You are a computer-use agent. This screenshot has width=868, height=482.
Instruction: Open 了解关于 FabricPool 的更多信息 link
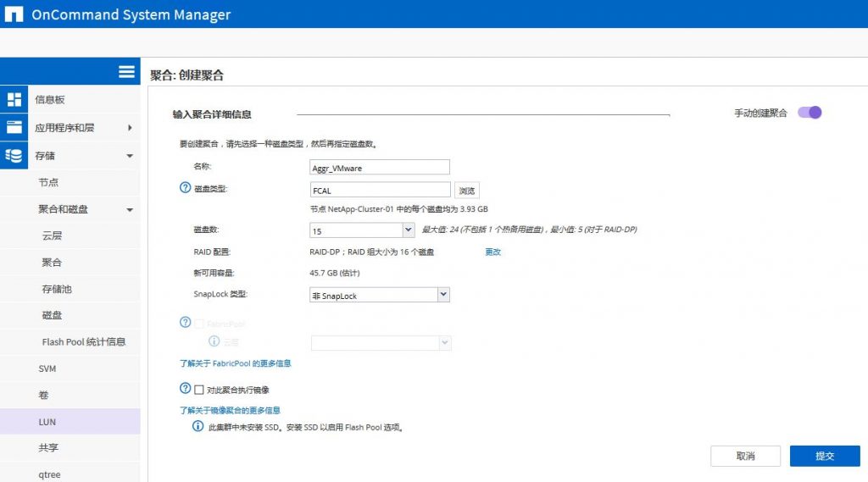(236, 363)
